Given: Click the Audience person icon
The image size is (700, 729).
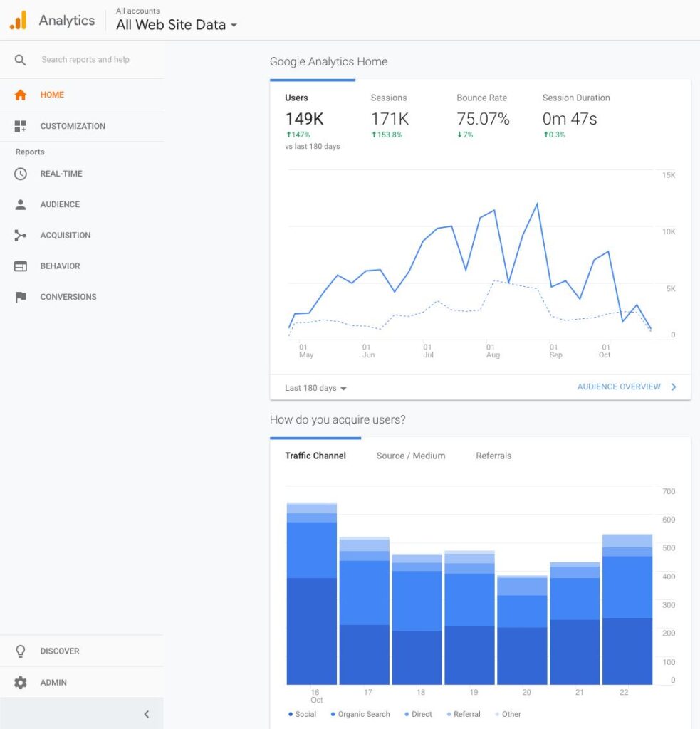Looking at the screenshot, I should [21, 204].
